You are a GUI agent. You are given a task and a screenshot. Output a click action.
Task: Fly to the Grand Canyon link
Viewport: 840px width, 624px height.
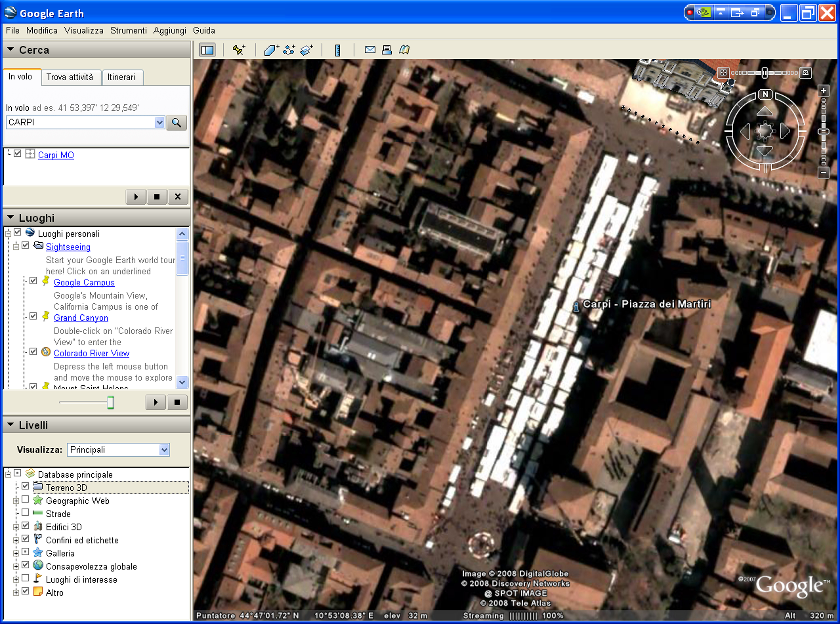(x=81, y=318)
